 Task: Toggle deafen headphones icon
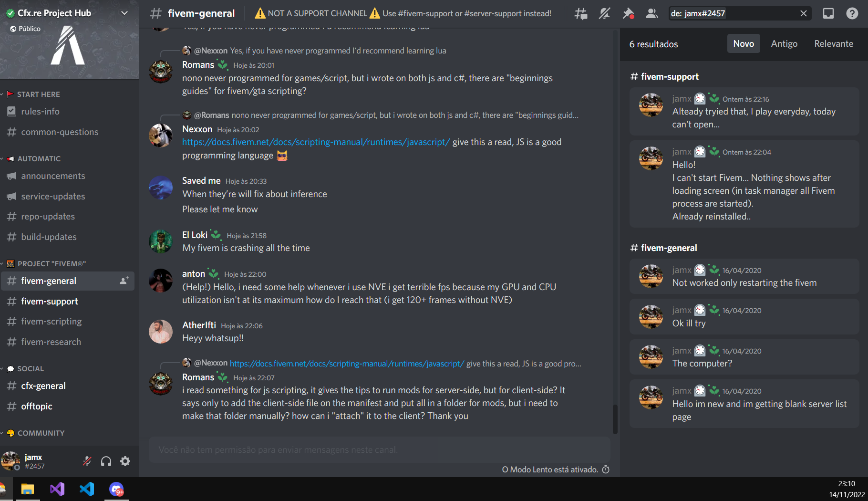coord(106,461)
